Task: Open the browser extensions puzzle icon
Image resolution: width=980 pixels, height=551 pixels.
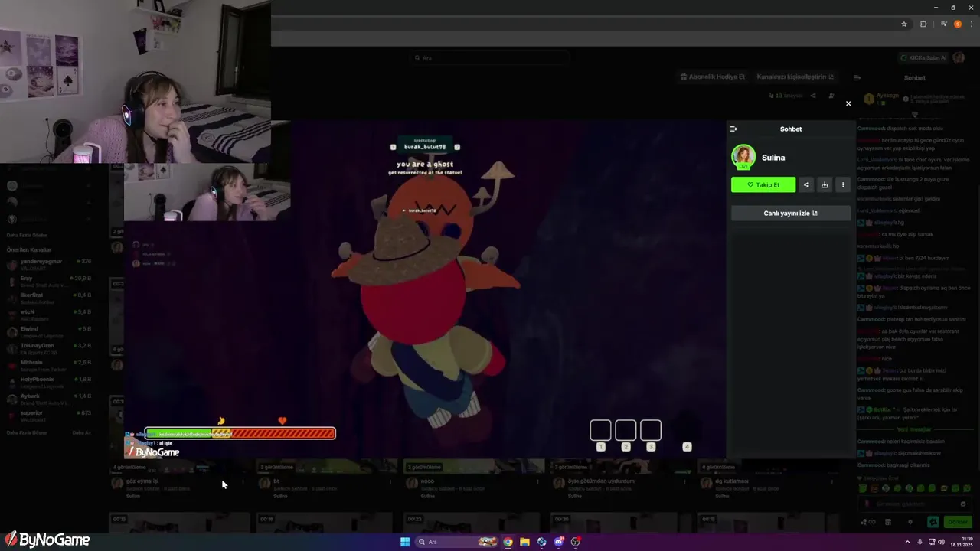Action: coord(923,24)
